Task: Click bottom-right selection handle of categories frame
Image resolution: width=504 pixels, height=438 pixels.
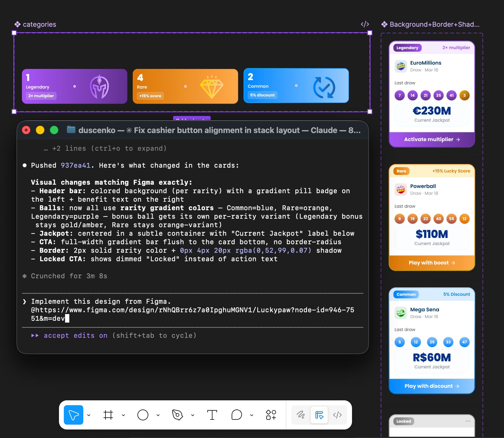Action: tap(370, 111)
